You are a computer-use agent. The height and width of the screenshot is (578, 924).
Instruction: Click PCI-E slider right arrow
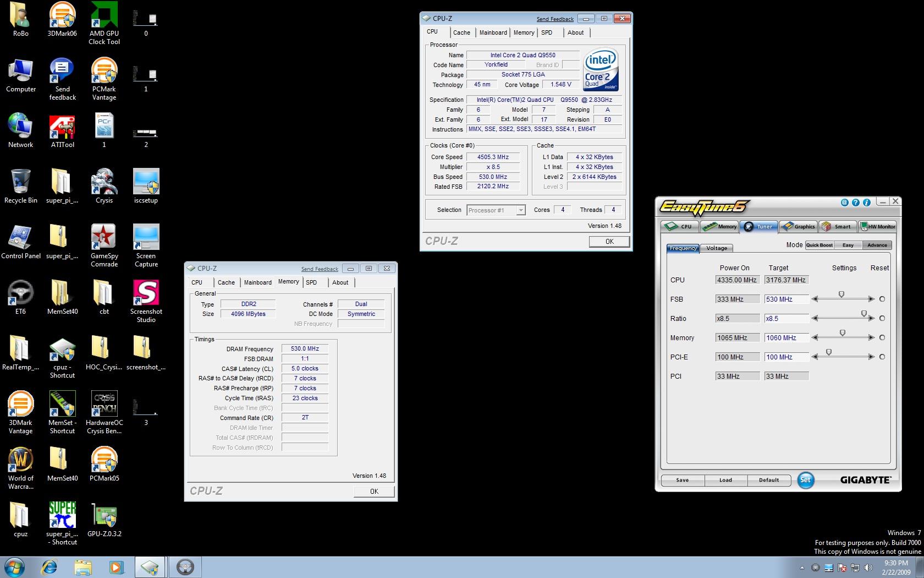point(871,357)
